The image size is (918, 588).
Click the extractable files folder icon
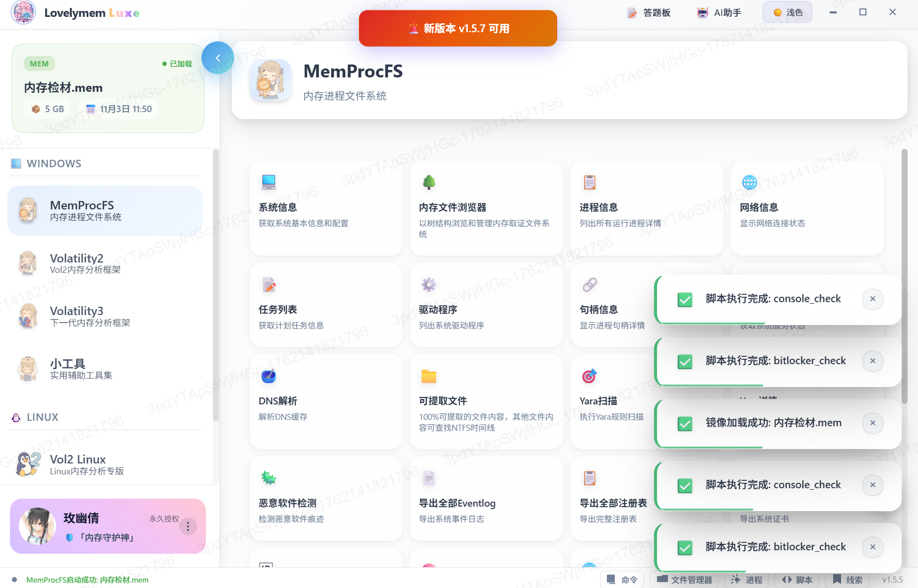click(x=429, y=376)
